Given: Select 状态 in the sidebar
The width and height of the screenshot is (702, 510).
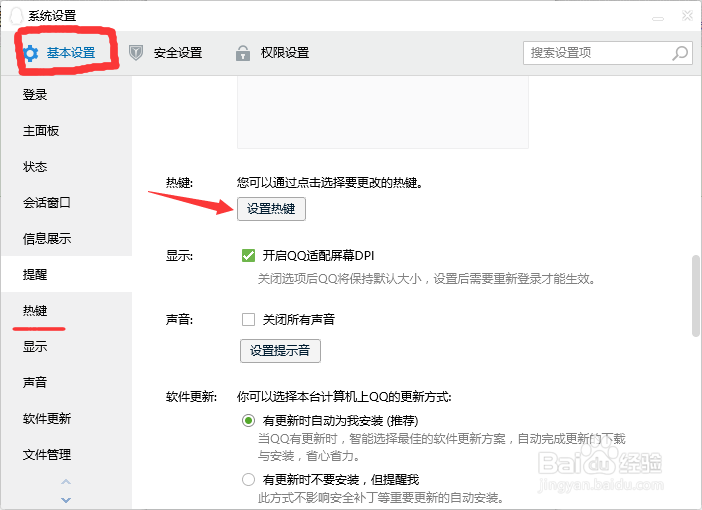Looking at the screenshot, I should (x=66, y=167).
